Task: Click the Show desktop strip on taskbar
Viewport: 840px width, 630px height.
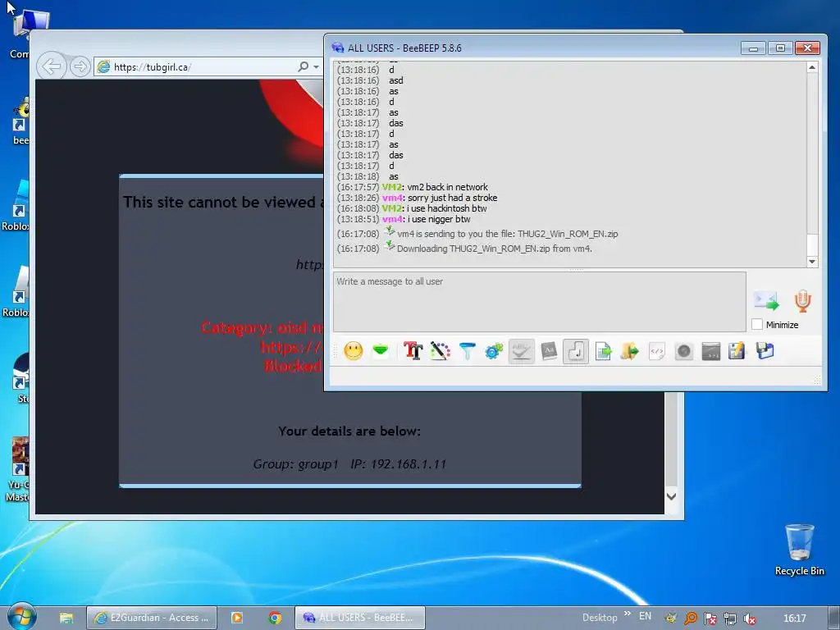Action: [834, 619]
